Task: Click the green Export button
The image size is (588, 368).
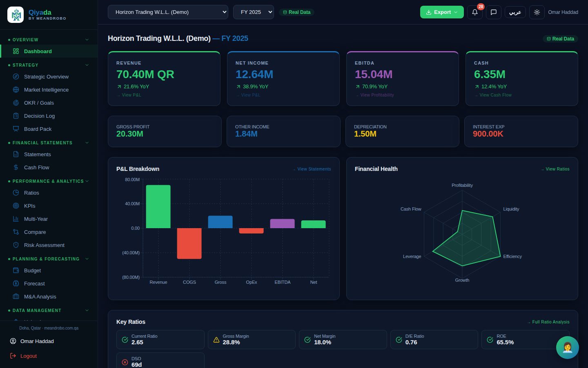Action: coord(442,12)
